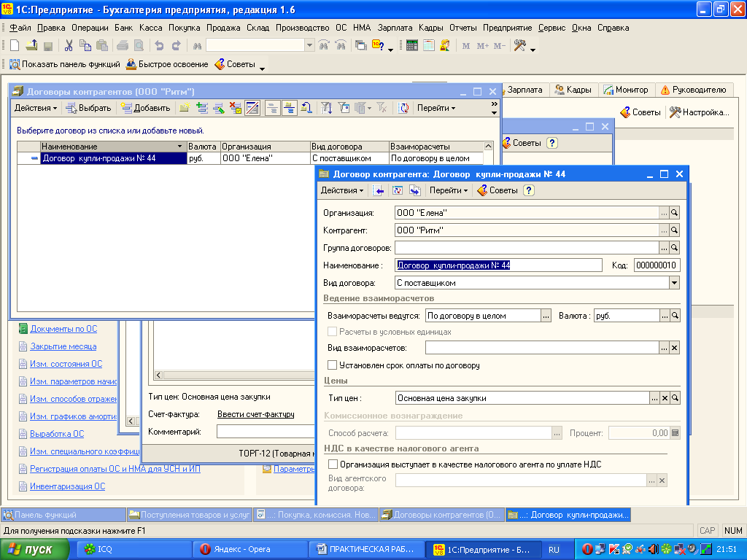This screenshot has width=747, height=560.
Task: Open the Продажа menu
Action: click(x=223, y=28)
